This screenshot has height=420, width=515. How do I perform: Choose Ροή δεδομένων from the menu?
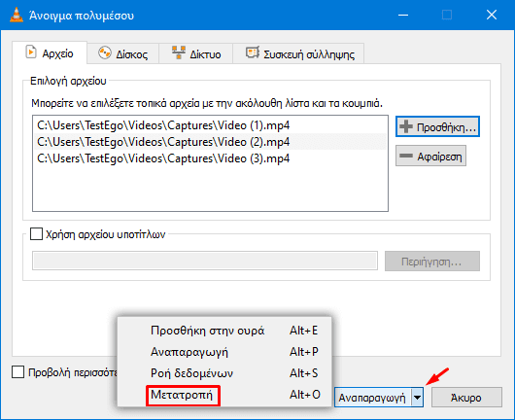click(x=224, y=373)
